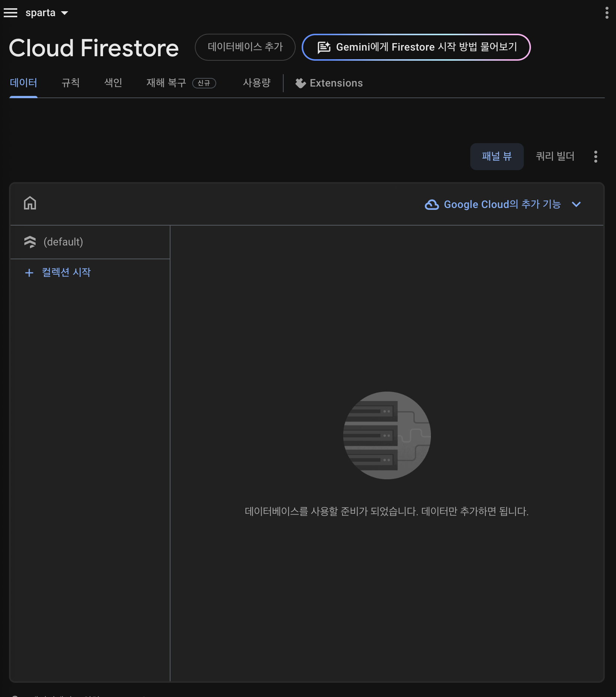
Task: Click the Extensions puzzle icon
Action: point(301,83)
